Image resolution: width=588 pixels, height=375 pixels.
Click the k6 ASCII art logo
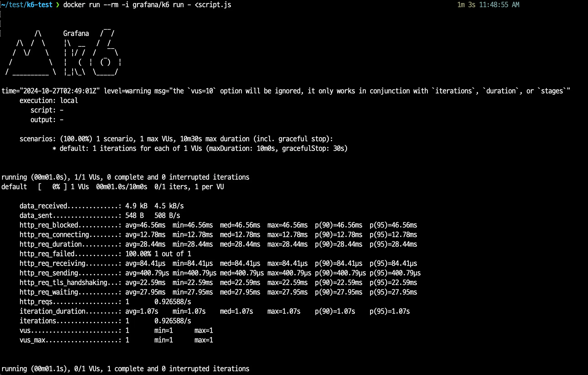(63, 52)
